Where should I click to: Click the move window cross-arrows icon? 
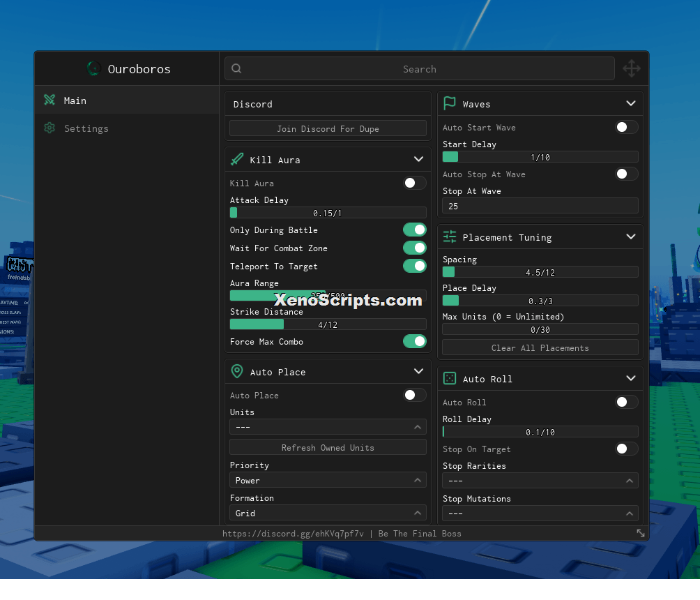(632, 68)
